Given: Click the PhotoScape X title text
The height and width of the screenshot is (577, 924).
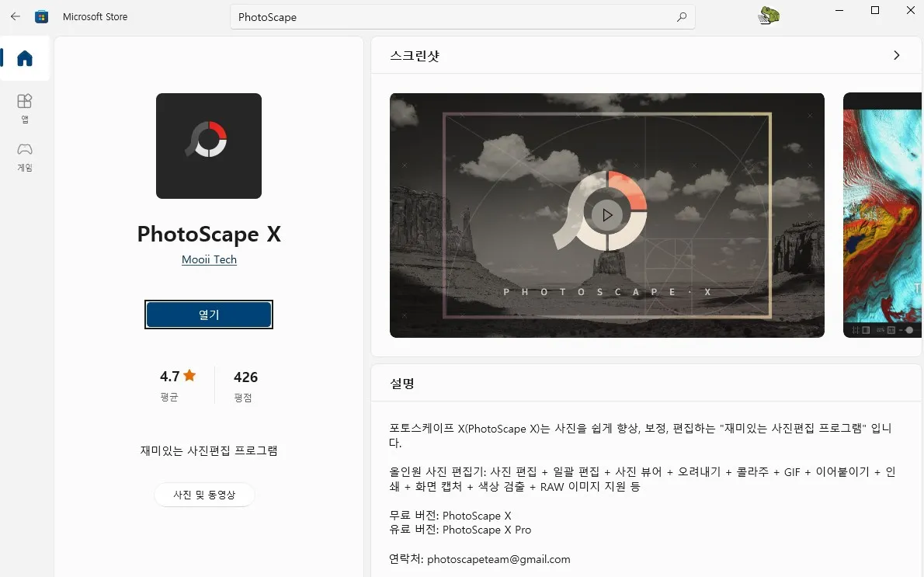Looking at the screenshot, I should 209,234.
